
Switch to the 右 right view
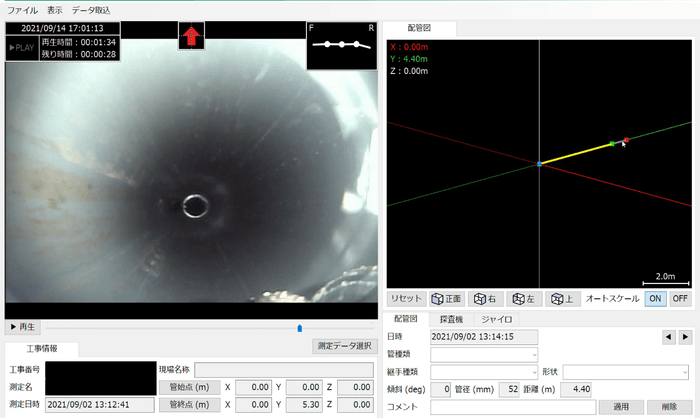tap(486, 298)
